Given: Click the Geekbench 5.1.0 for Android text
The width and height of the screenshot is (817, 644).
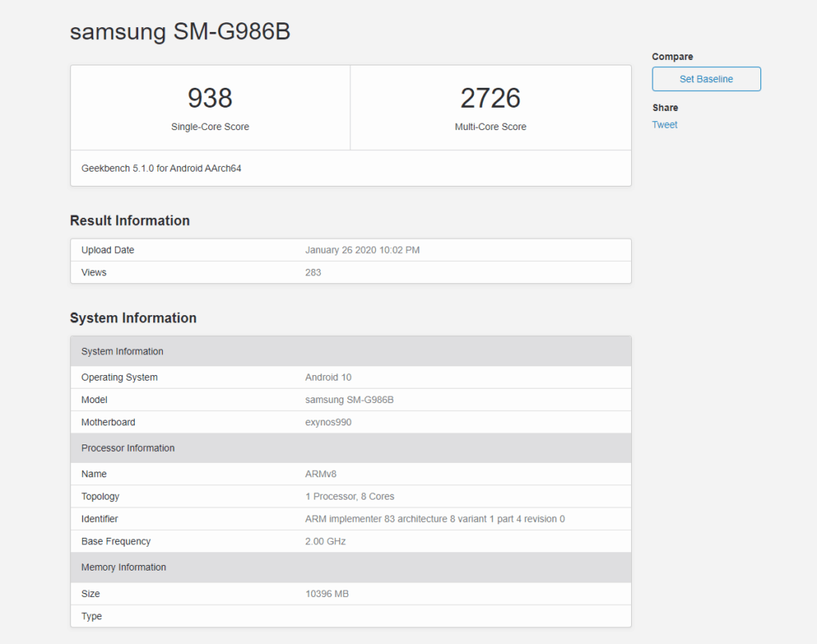Looking at the screenshot, I should click(161, 168).
